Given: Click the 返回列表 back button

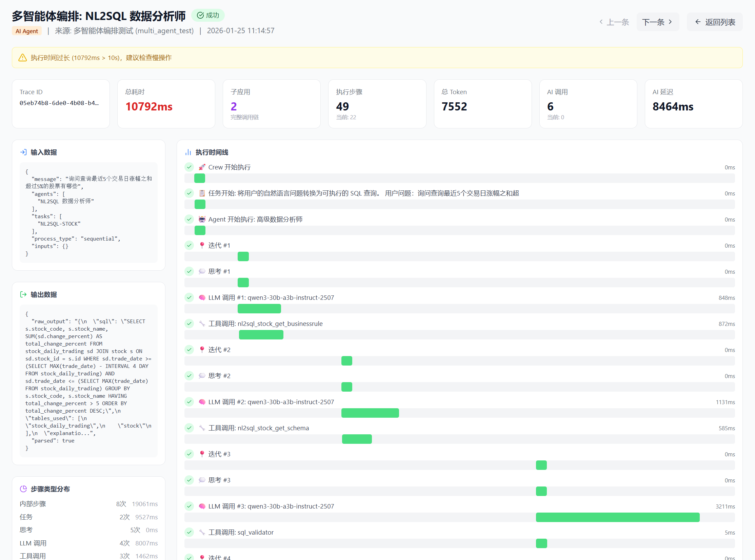Looking at the screenshot, I should click(x=714, y=22).
